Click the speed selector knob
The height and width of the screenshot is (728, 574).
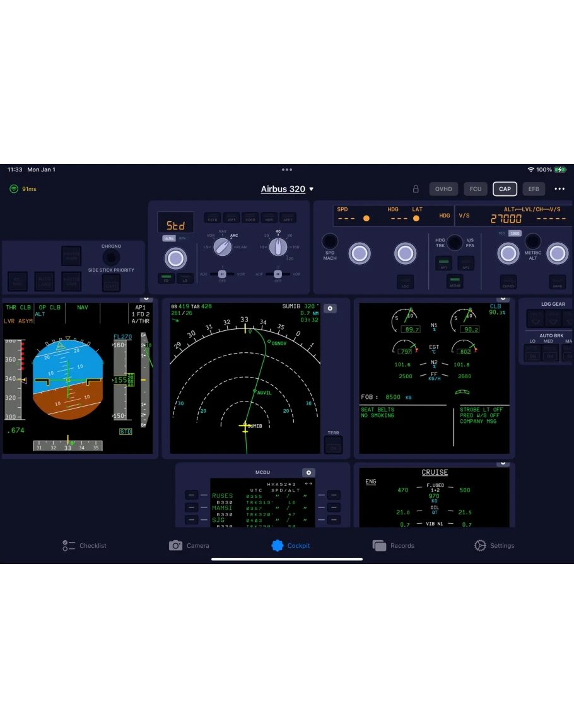(360, 253)
